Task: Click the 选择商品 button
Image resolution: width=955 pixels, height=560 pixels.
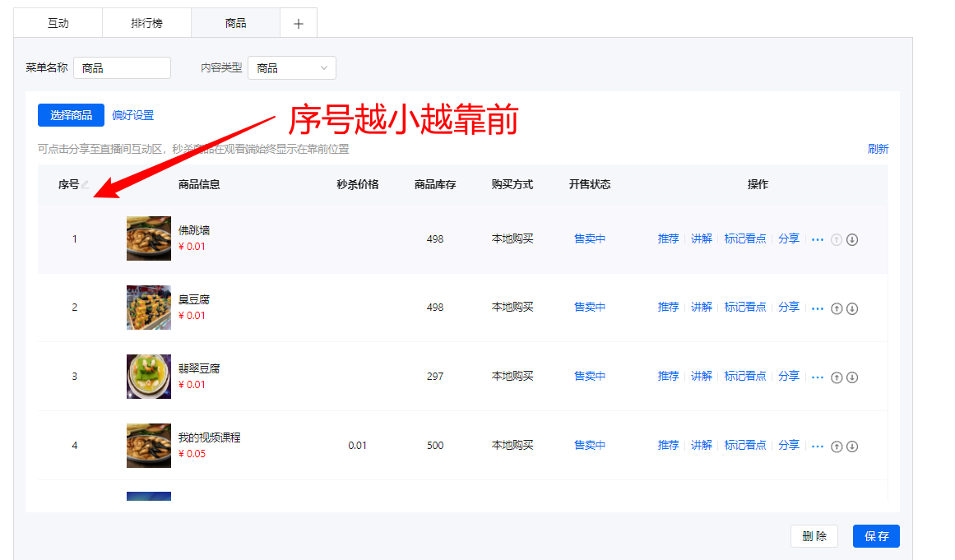Action: tap(71, 115)
